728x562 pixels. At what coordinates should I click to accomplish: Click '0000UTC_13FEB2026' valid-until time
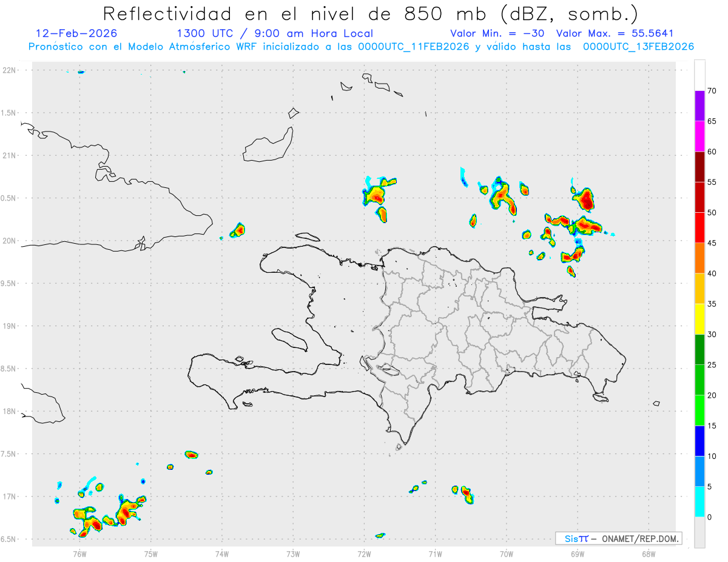tap(638, 47)
